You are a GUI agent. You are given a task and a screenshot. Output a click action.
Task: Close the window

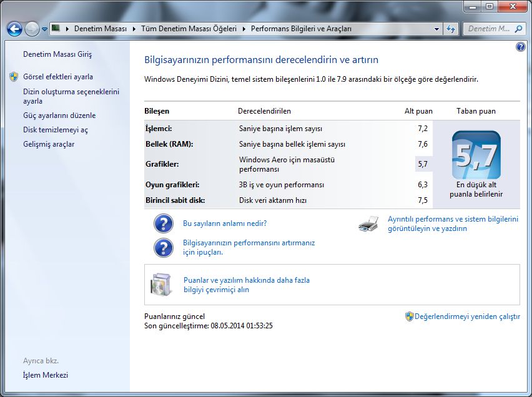point(513,6)
